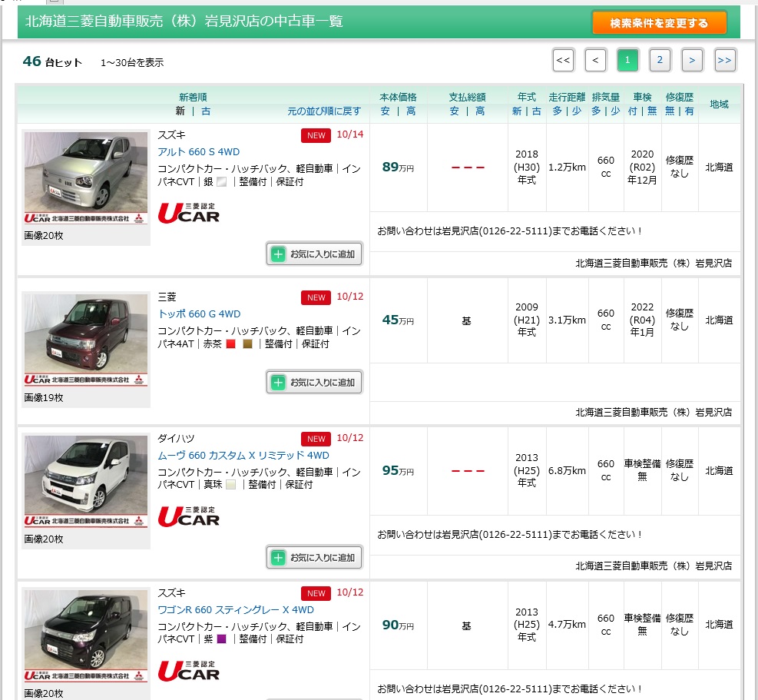Go to the next page with > button

tap(692, 61)
